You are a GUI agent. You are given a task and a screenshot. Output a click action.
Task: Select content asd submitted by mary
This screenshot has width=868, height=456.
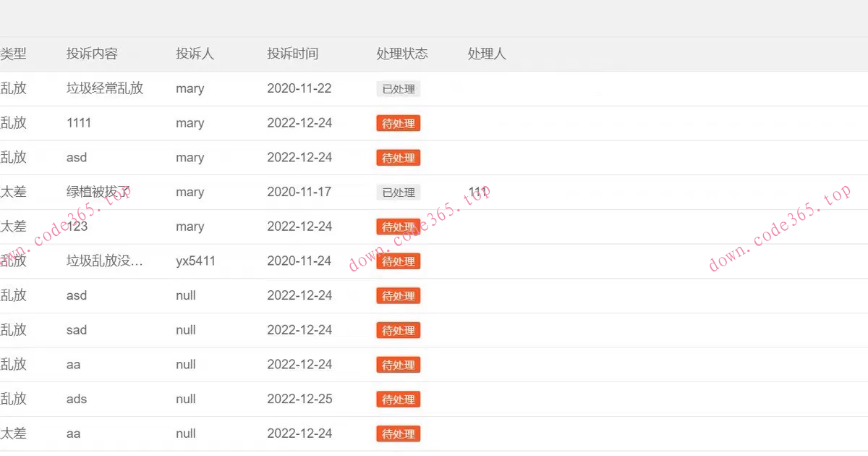click(77, 157)
